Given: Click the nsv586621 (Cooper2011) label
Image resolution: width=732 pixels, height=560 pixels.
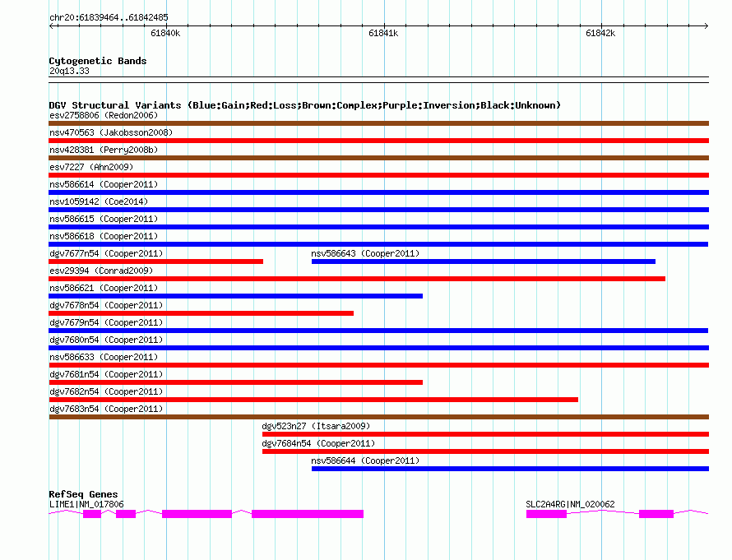Looking at the screenshot, I should (104, 288).
